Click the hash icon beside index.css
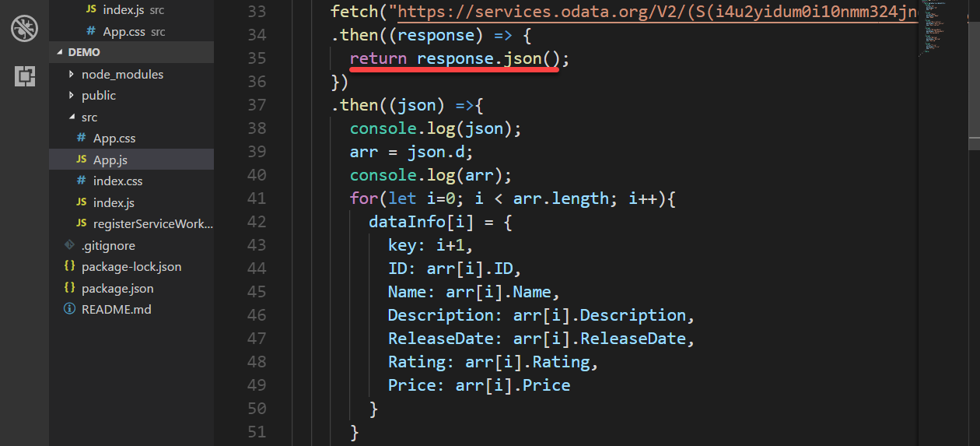 [81, 181]
